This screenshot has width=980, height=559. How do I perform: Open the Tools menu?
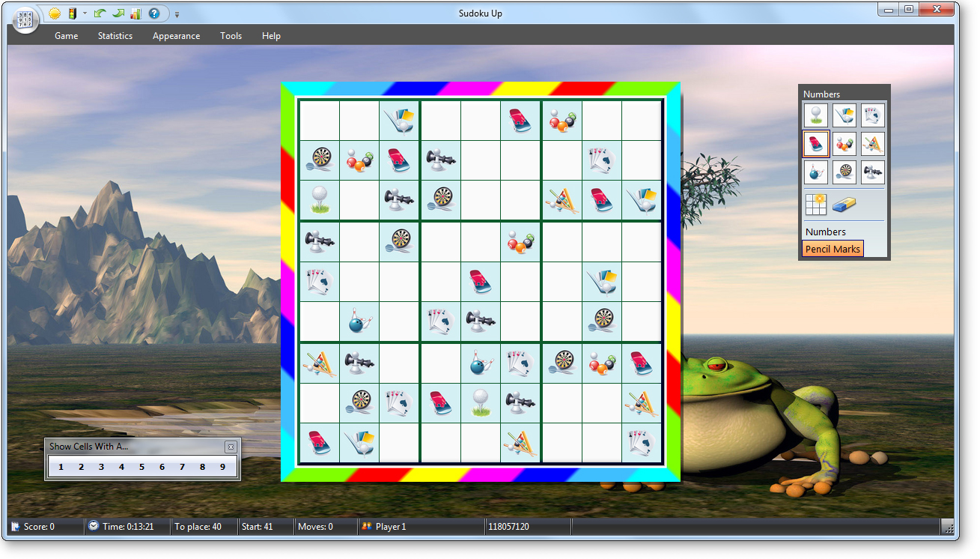click(231, 35)
